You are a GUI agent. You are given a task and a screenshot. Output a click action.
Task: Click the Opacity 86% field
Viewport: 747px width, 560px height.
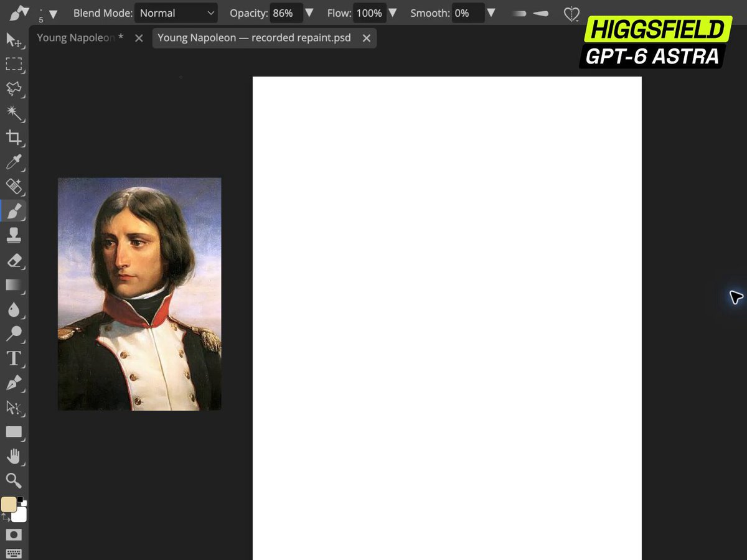(x=286, y=13)
